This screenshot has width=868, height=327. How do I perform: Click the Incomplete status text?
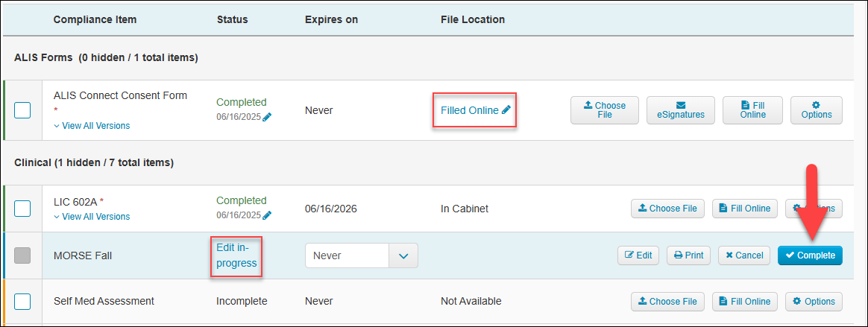(242, 302)
